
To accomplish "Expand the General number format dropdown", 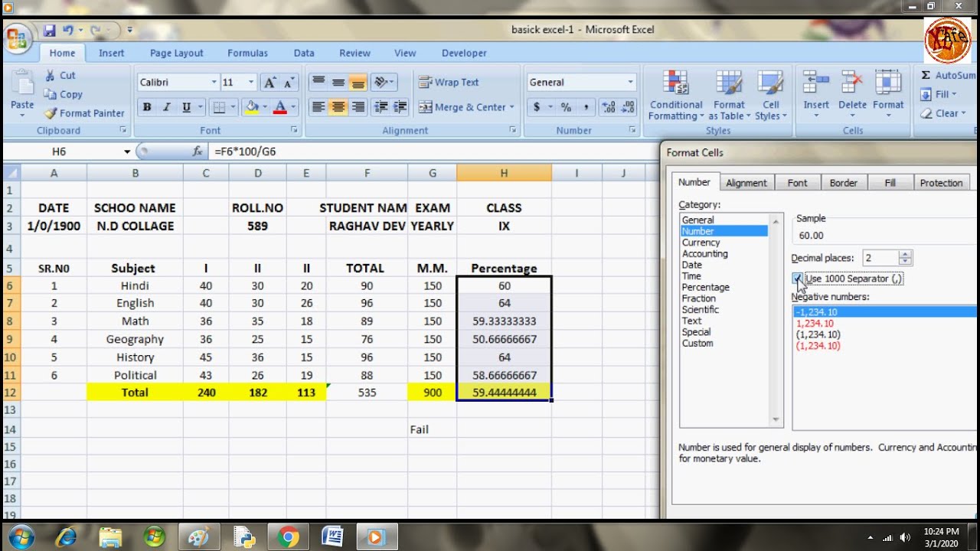I will pyautogui.click(x=630, y=82).
